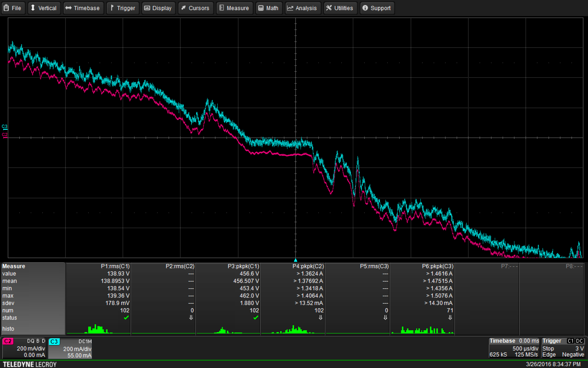This screenshot has width=588, height=368.
Task: Open the Timebase descriptor box showing 500 µs/div
Action: pyautogui.click(x=514, y=348)
